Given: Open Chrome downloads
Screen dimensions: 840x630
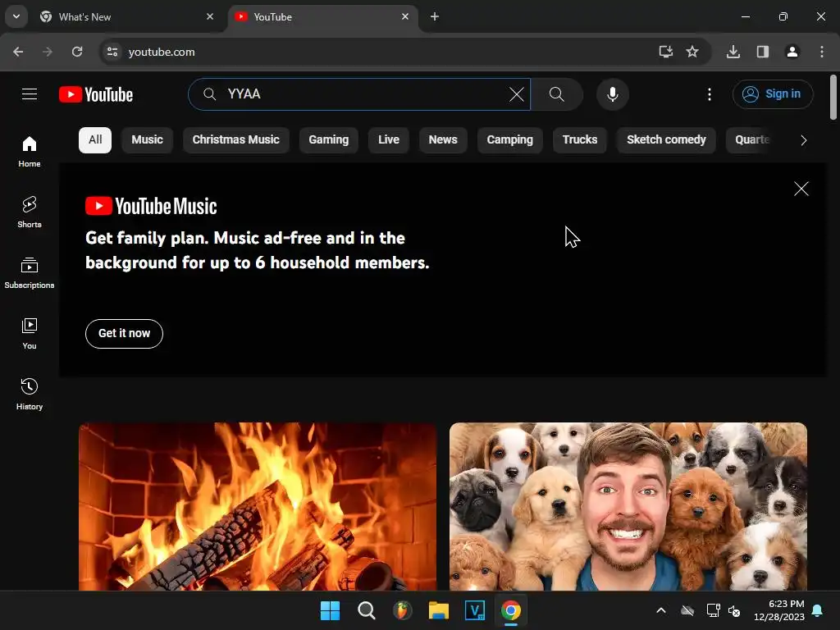Looking at the screenshot, I should coord(733,52).
